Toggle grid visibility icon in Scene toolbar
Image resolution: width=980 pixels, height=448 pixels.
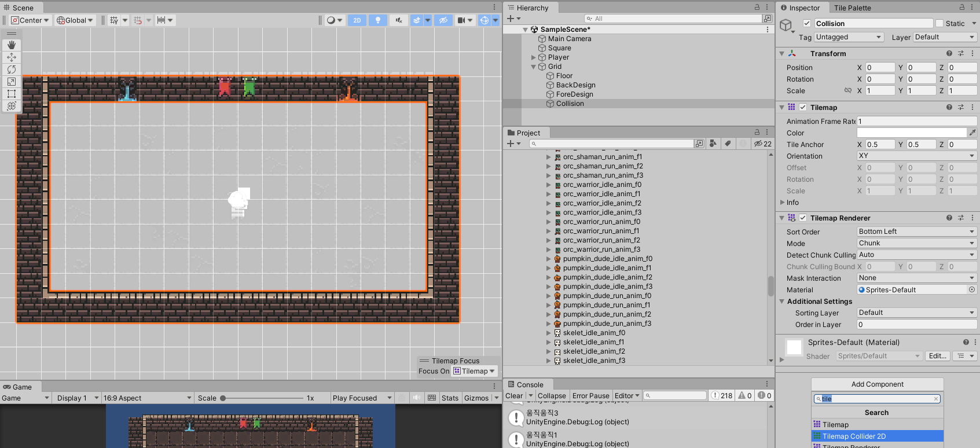click(x=114, y=20)
